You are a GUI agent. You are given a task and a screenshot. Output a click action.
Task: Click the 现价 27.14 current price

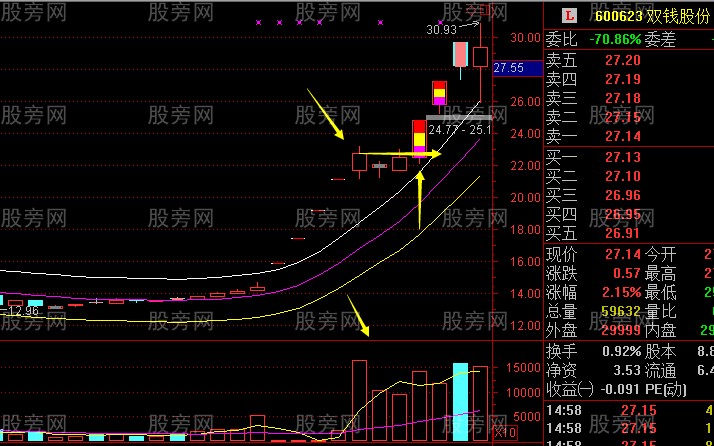(622, 254)
